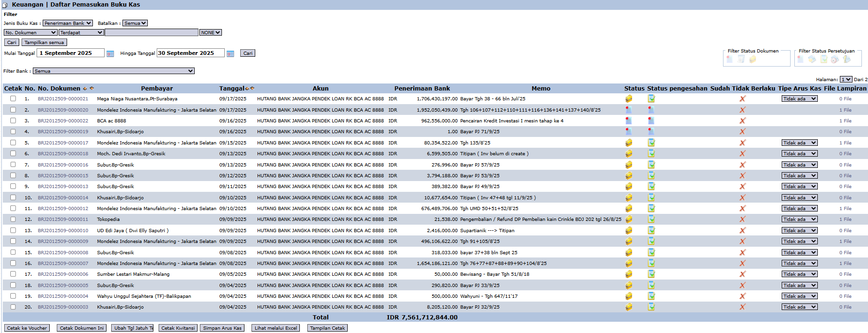The width and height of the screenshot is (868, 333).
Task: Filter approvals by pending tag status icon
Action: pos(812,59)
